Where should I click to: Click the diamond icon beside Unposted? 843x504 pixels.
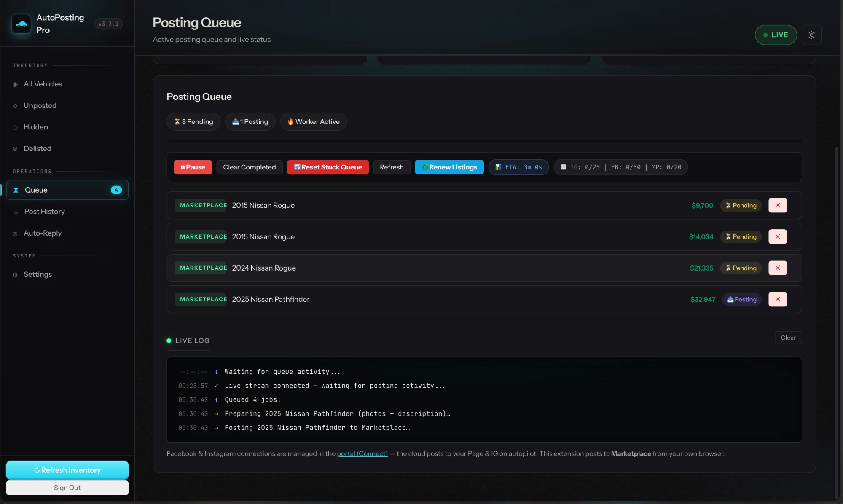coord(15,106)
